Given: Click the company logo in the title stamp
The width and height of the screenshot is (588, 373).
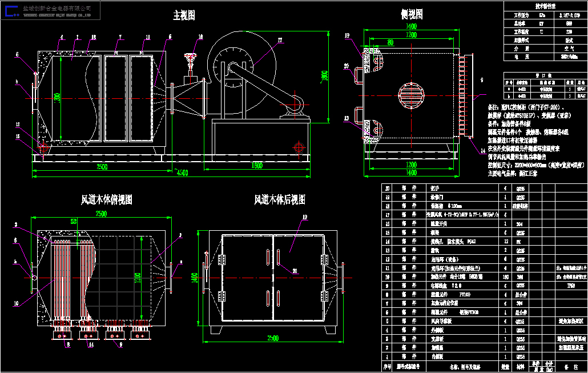Looking at the screenshot, I should click(11, 11).
